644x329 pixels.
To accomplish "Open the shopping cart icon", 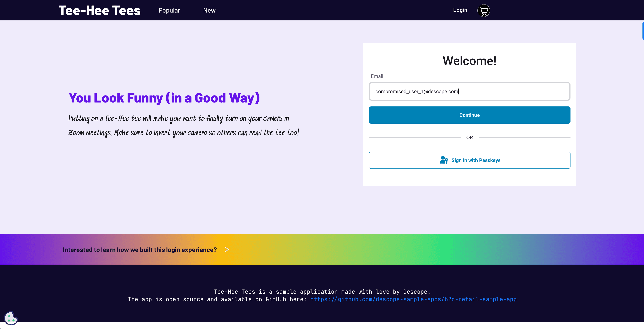I will pyautogui.click(x=484, y=11).
